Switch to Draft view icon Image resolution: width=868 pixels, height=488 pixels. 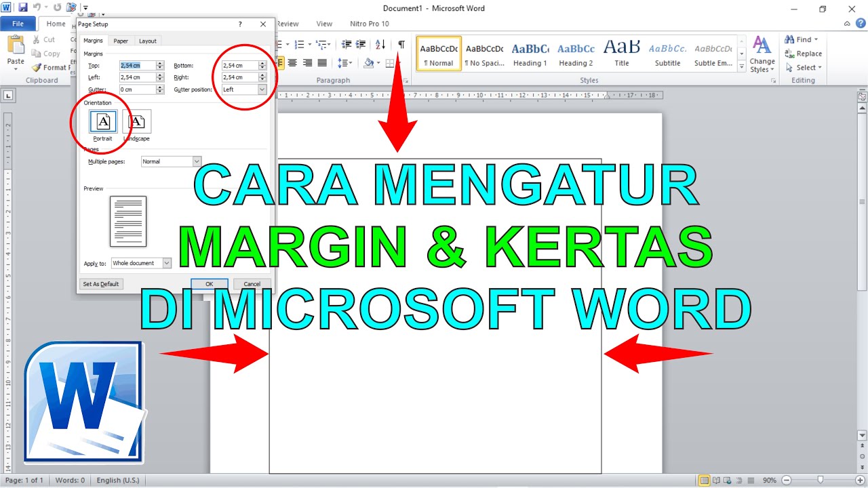(x=751, y=481)
